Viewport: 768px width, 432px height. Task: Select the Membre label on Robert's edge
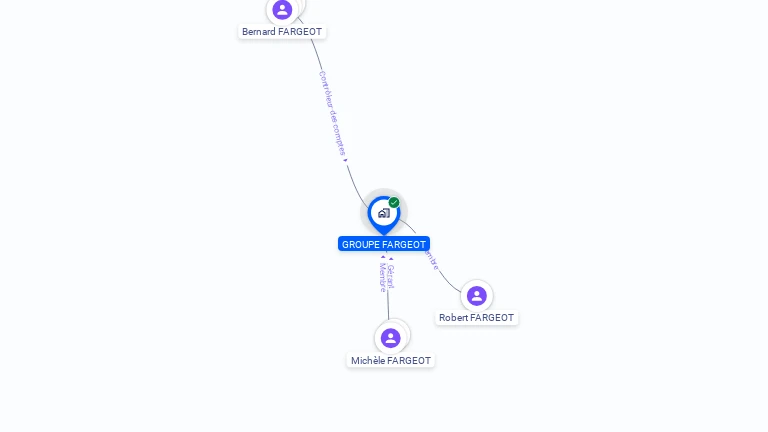(432, 260)
